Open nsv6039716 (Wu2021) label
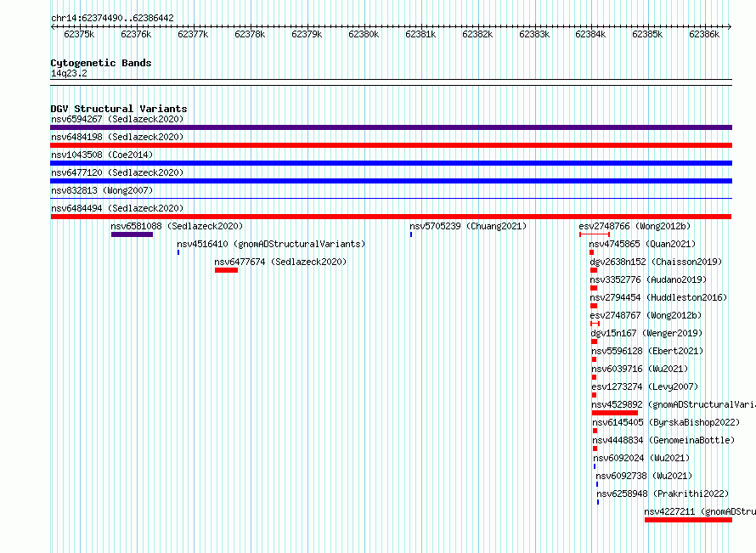The image size is (756, 553). [x=640, y=369]
